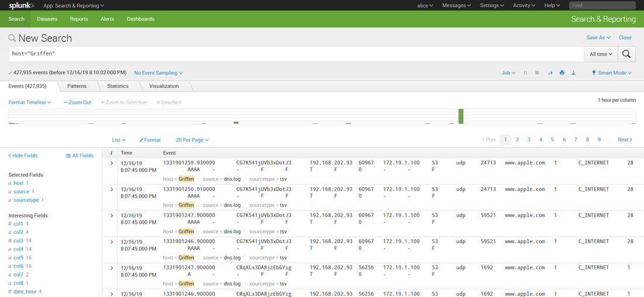Expand event 1331901247.900000 with query ID 59521
Screen dimensions: 644x297
pos(111,216)
